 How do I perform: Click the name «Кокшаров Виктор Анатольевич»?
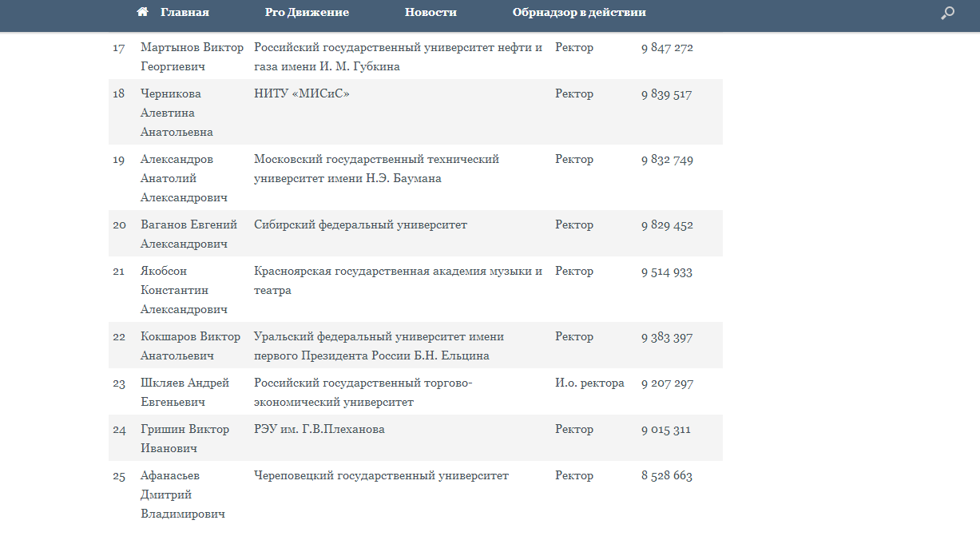(x=190, y=346)
